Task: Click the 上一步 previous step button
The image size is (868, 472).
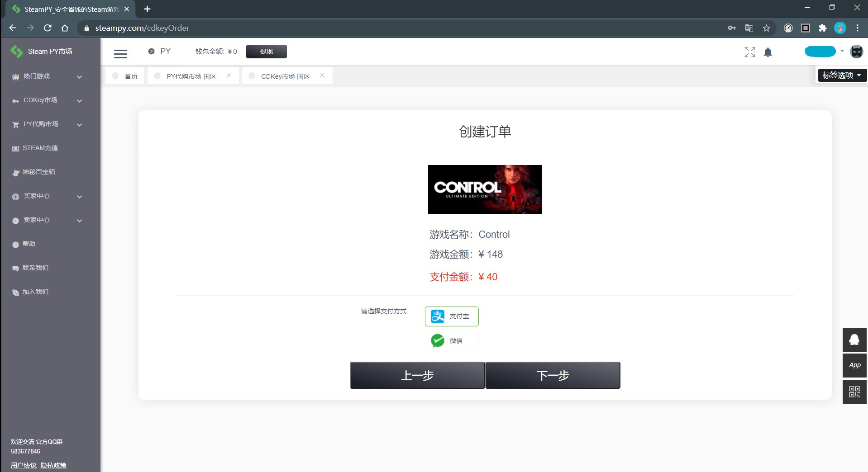Action: tap(417, 375)
